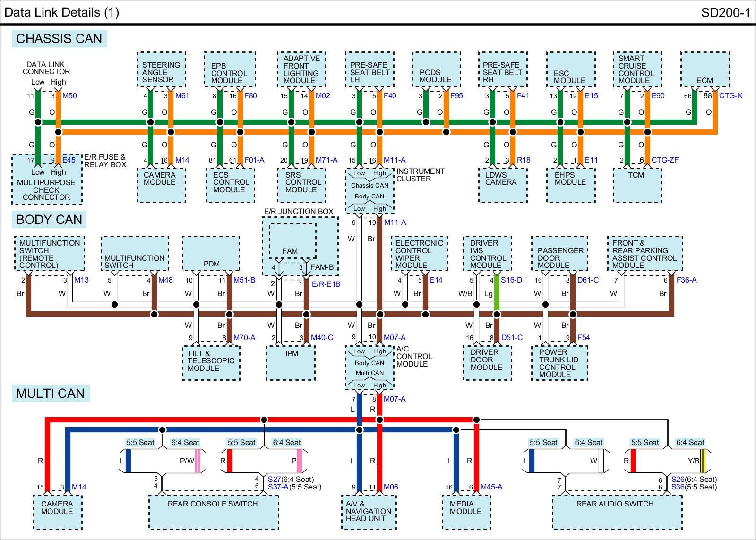
Task: Select the A/V & Navigation Head Unit box
Action: pyautogui.click(x=369, y=512)
